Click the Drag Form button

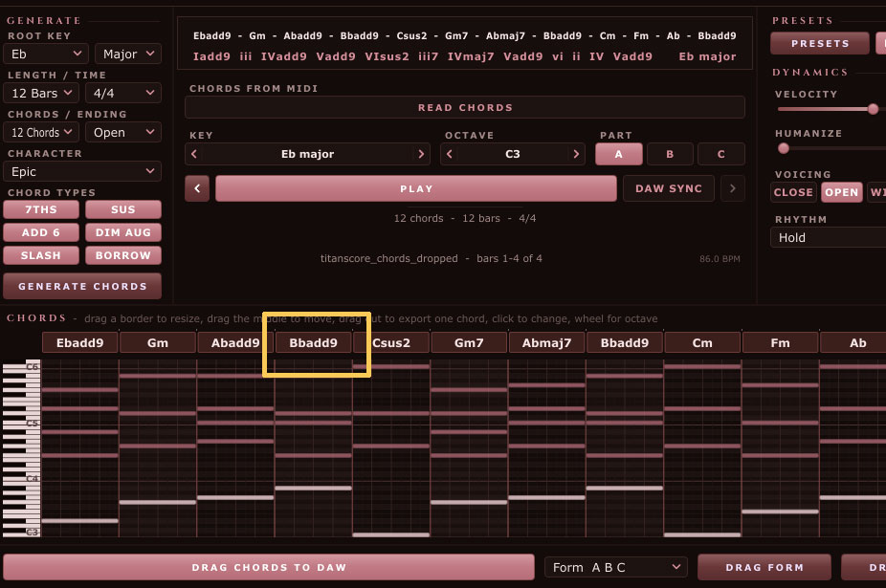pos(764,567)
